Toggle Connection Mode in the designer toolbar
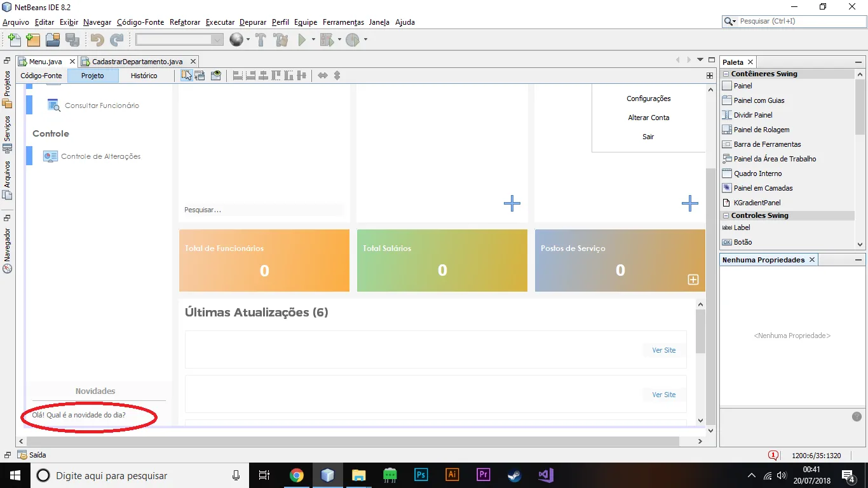Screen dimensions: 868x488 (200, 76)
